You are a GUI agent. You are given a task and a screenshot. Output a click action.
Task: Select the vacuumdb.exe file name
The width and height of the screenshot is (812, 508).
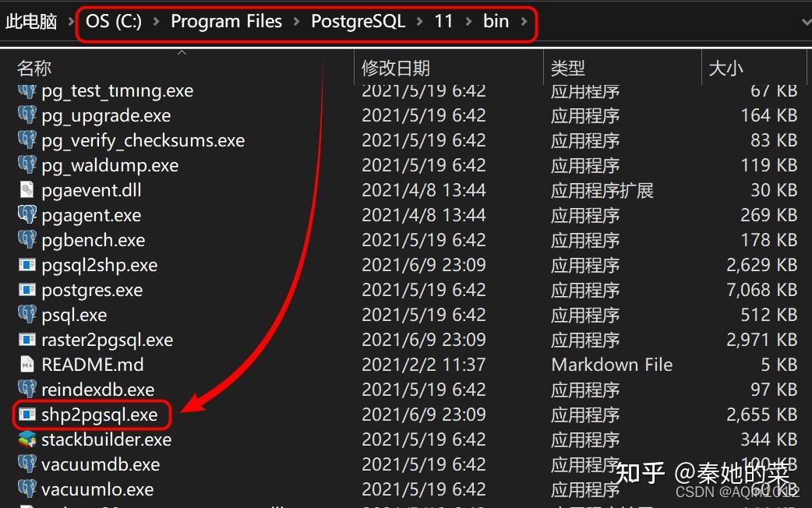[x=101, y=464]
